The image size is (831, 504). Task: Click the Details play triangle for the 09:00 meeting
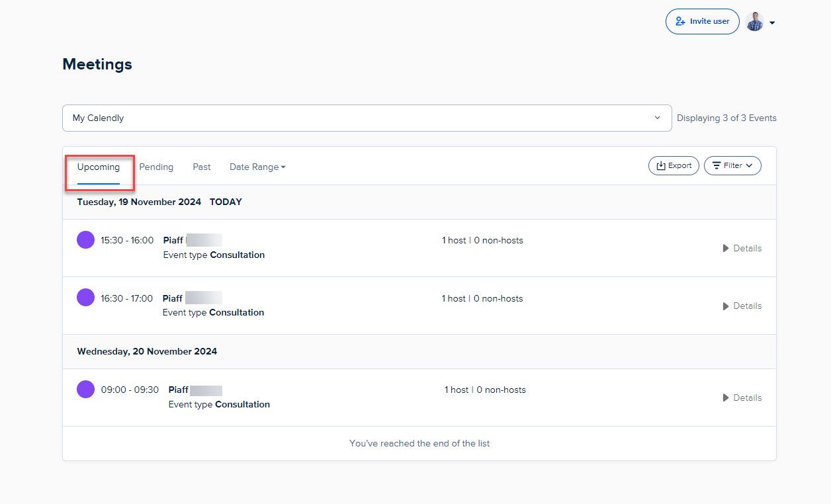(724, 398)
